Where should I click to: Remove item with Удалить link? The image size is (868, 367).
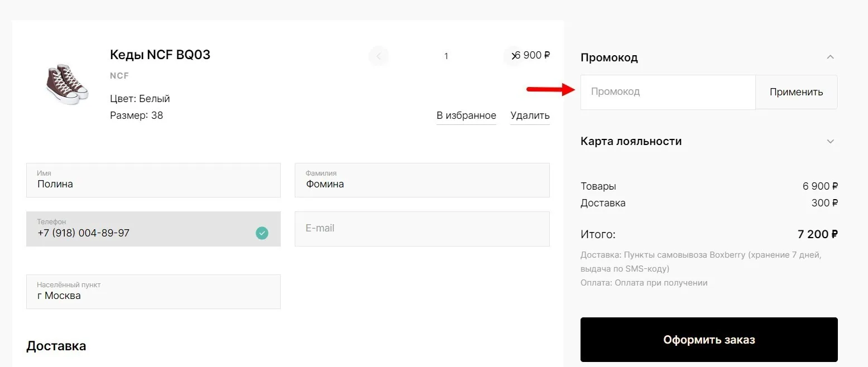click(530, 116)
